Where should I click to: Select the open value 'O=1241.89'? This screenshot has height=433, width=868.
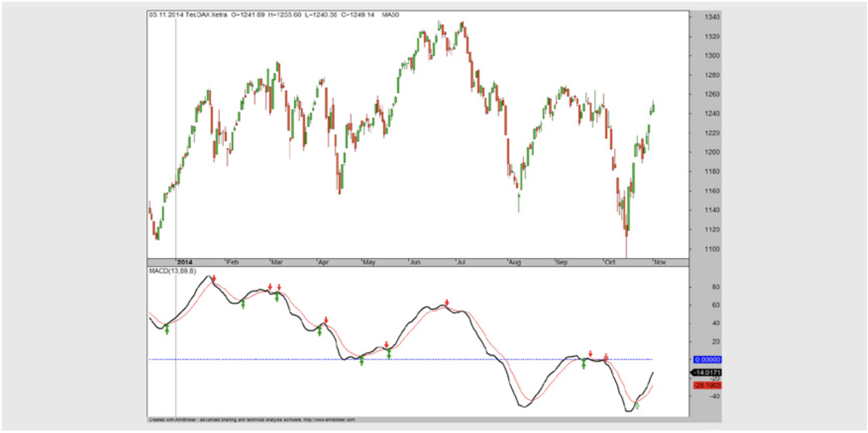tap(248, 15)
